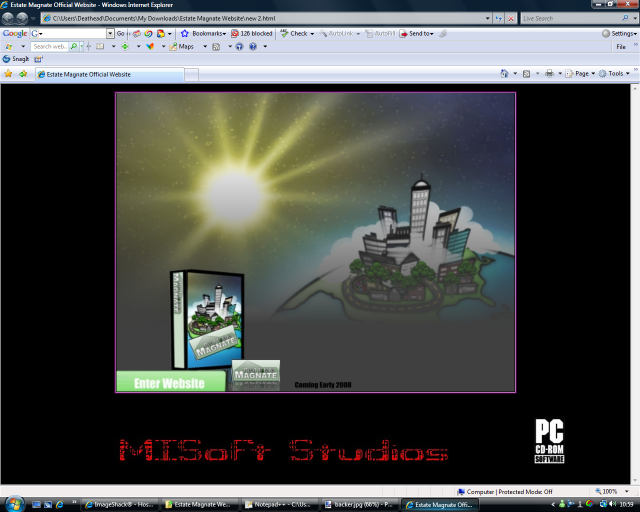Click the blue headphones icon in Live toolbar

240,47
